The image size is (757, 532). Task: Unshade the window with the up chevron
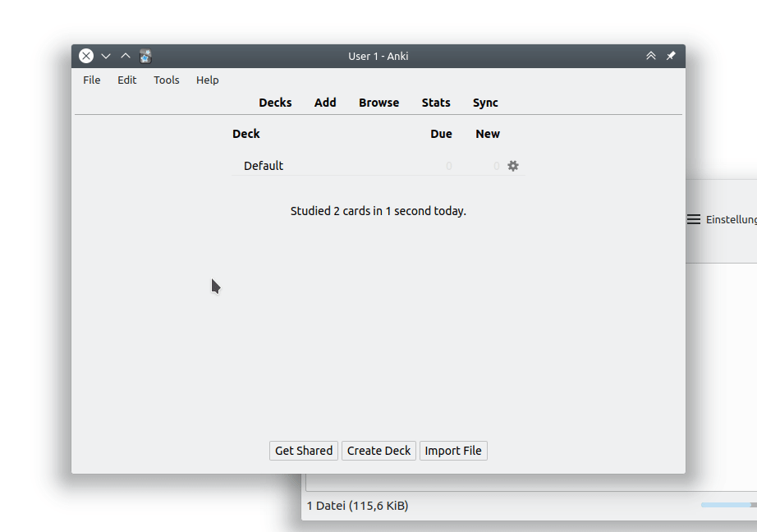[x=126, y=56]
